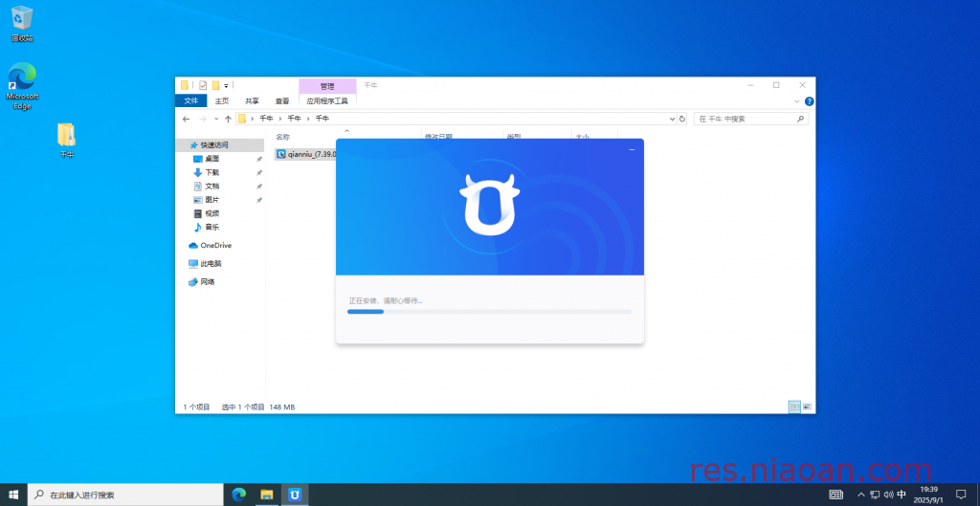Open Explorer Help question mark
The image size is (980, 506).
809,101
